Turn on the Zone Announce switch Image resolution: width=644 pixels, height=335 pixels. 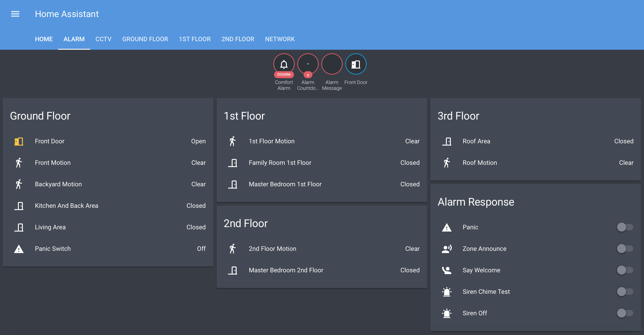tap(625, 249)
